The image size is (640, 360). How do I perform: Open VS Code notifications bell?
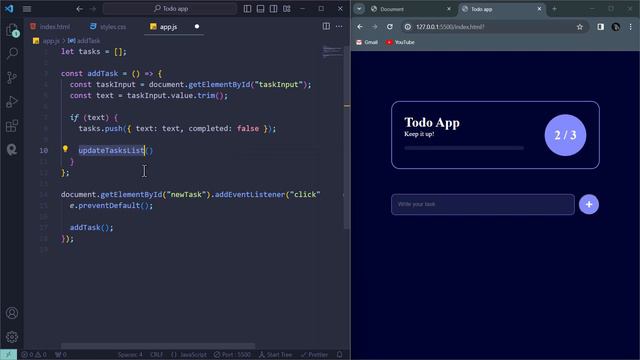click(x=340, y=355)
